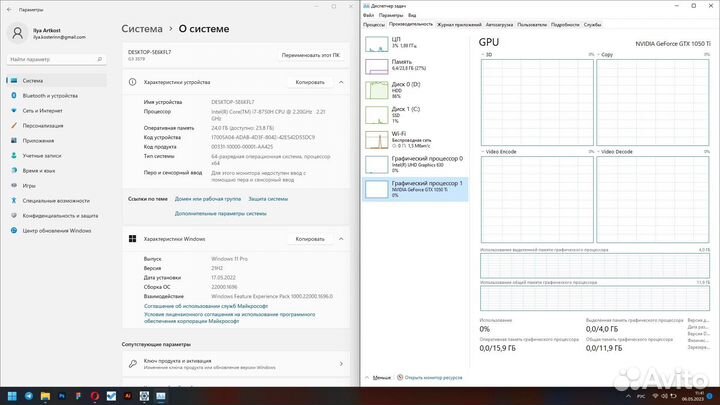Open Центр обновления Windows section

56,231
